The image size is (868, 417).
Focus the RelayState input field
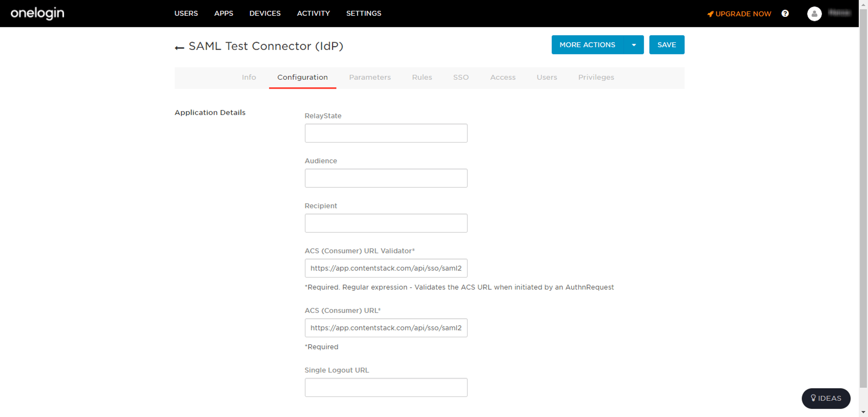[x=386, y=133]
